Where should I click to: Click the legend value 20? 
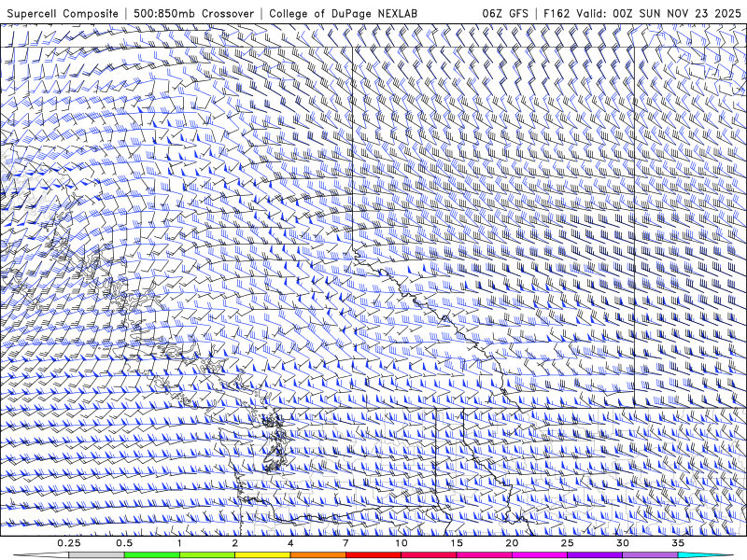tap(512, 543)
